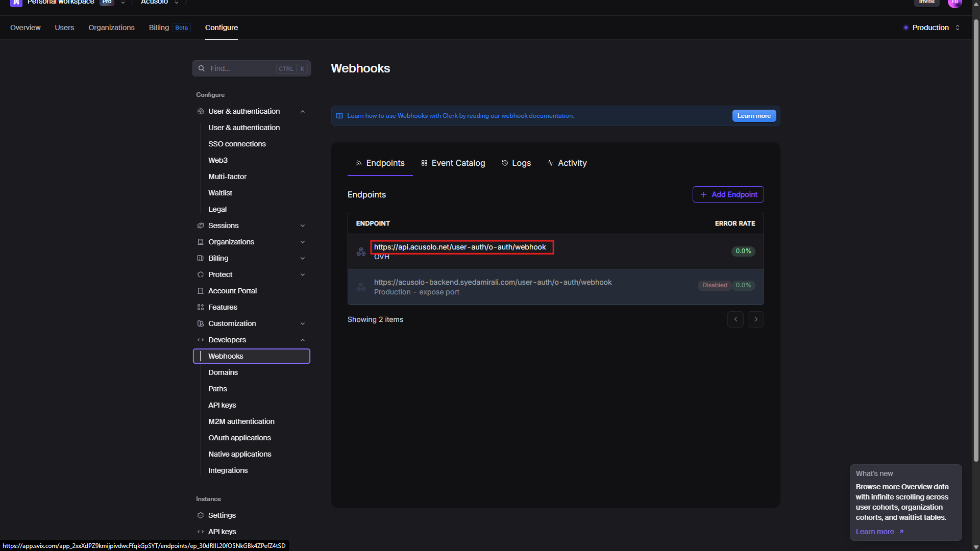The image size is (980, 551).
Task: Click the Invite button in header
Action: pyautogui.click(x=926, y=2)
